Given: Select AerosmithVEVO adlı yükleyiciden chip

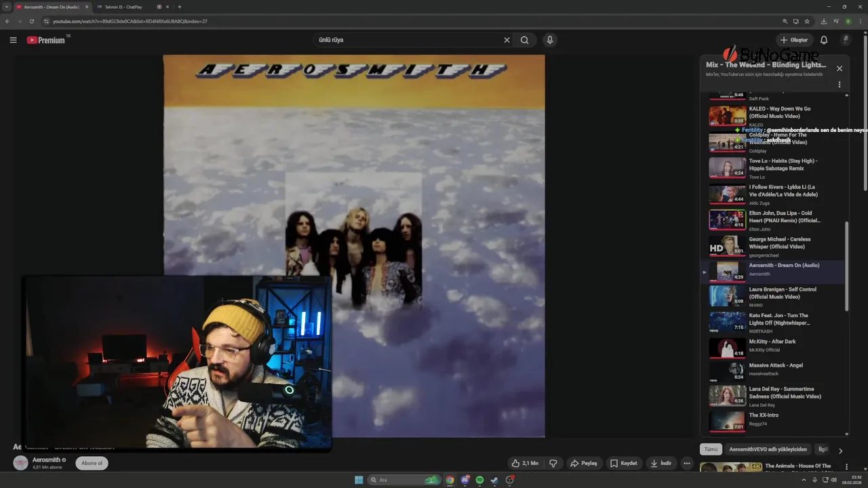Looking at the screenshot, I should 768,449.
